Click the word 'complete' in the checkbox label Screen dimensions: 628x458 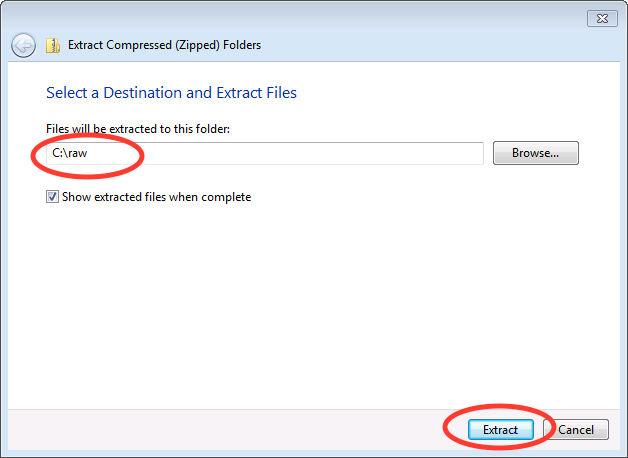(x=226, y=197)
